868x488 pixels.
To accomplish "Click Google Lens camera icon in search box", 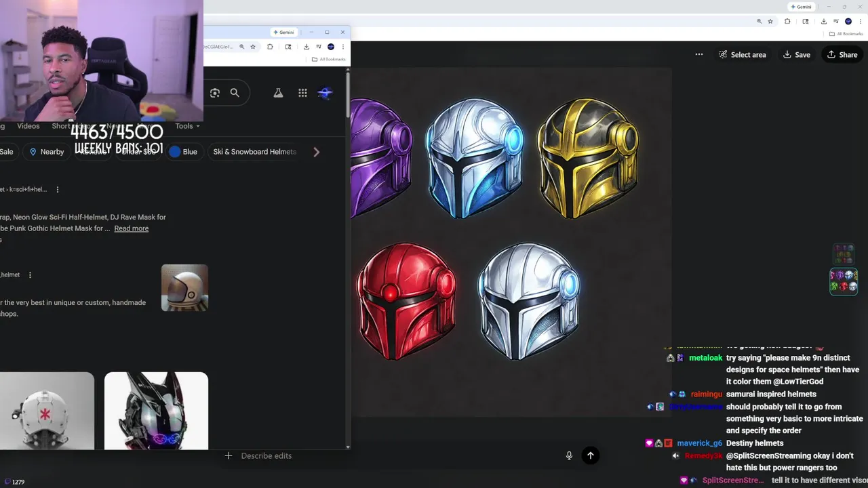I will pos(215,93).
